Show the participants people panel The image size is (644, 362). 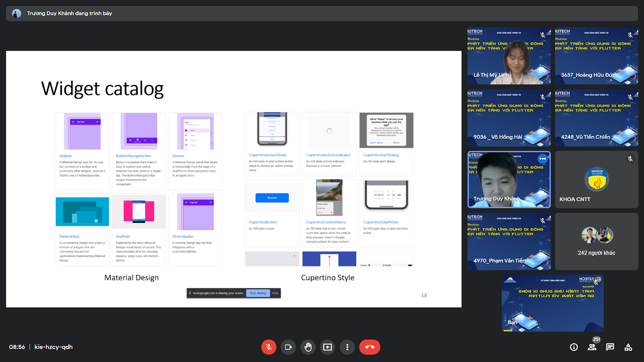pos(592,347)
